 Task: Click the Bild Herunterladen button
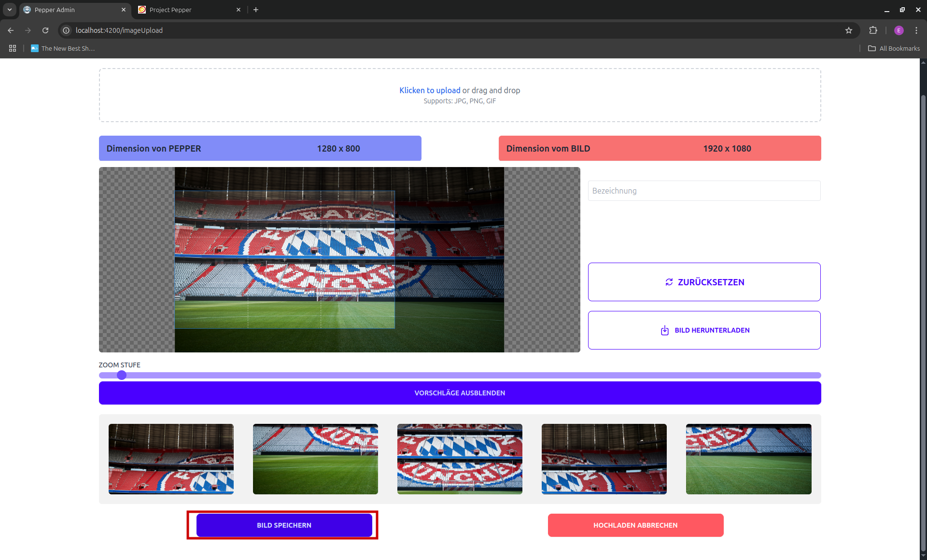(704, 330)
